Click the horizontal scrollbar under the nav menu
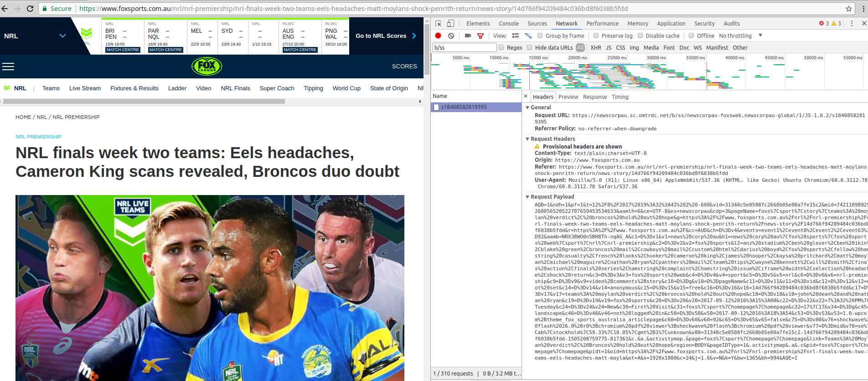 tap(143, 101)
